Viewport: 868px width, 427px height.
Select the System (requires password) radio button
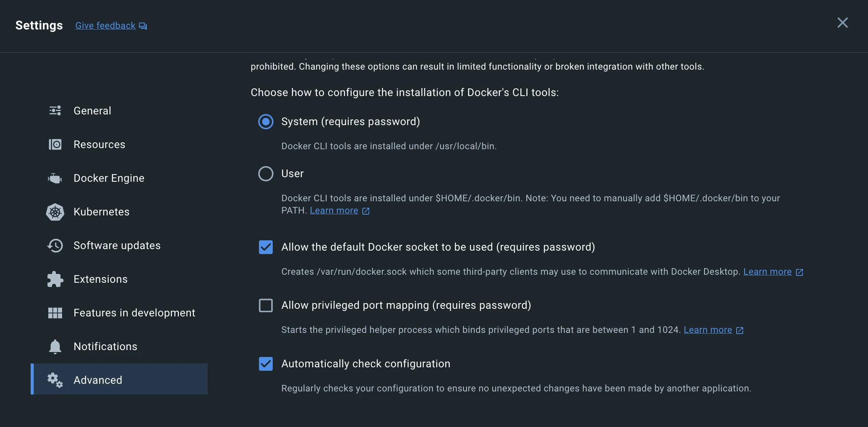pos(266,122)
